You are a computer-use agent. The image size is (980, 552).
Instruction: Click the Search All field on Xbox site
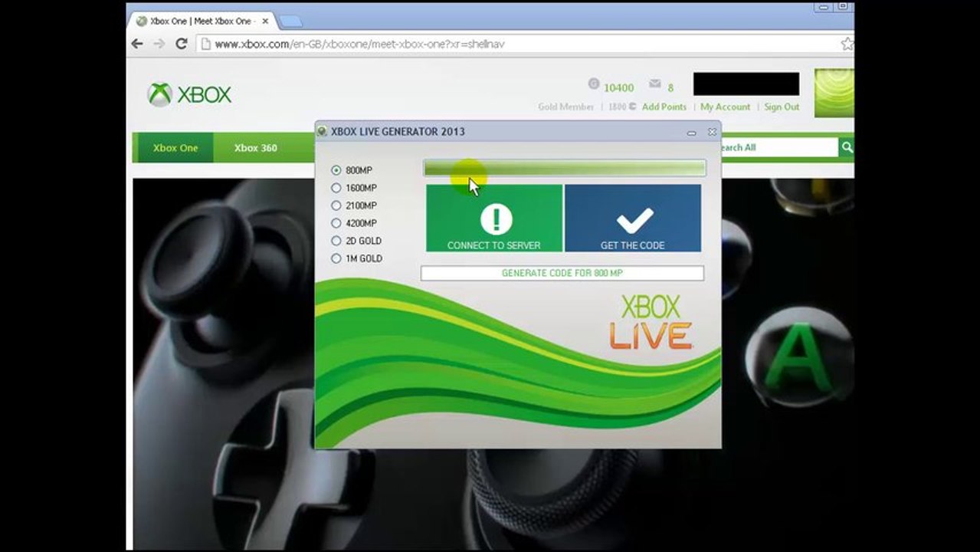click(x=777, y=147)
